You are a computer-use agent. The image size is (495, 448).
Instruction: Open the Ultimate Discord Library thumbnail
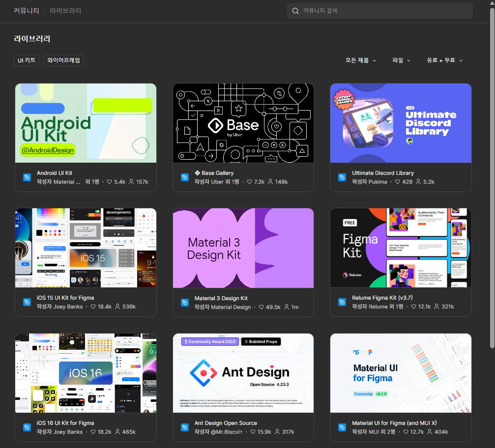click(401, 123)
